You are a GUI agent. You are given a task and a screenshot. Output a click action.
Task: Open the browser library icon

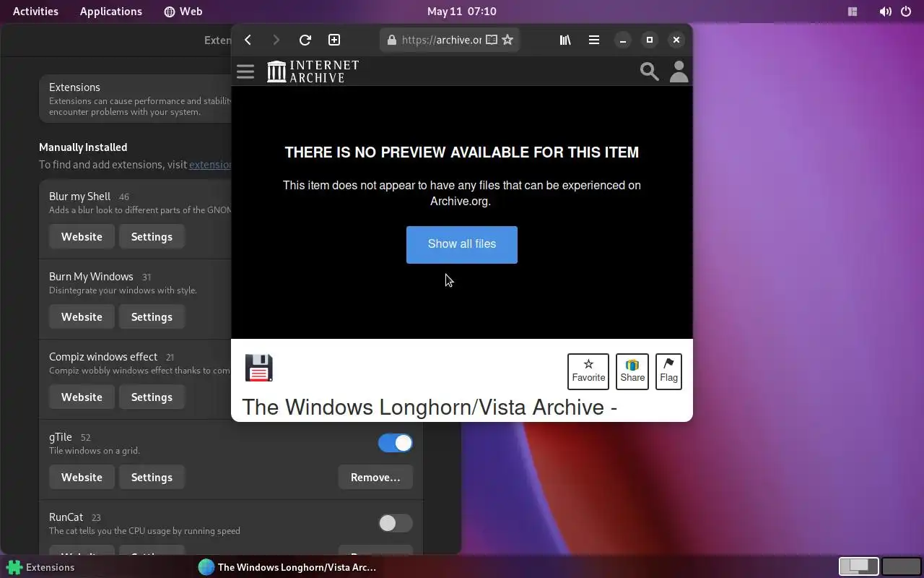tap(565, 40)
